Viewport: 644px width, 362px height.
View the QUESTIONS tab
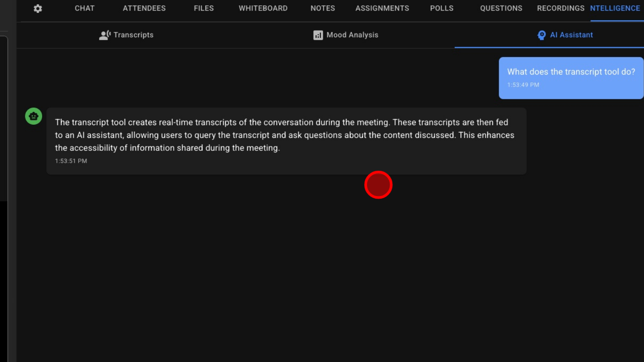[x=501, y=8]
